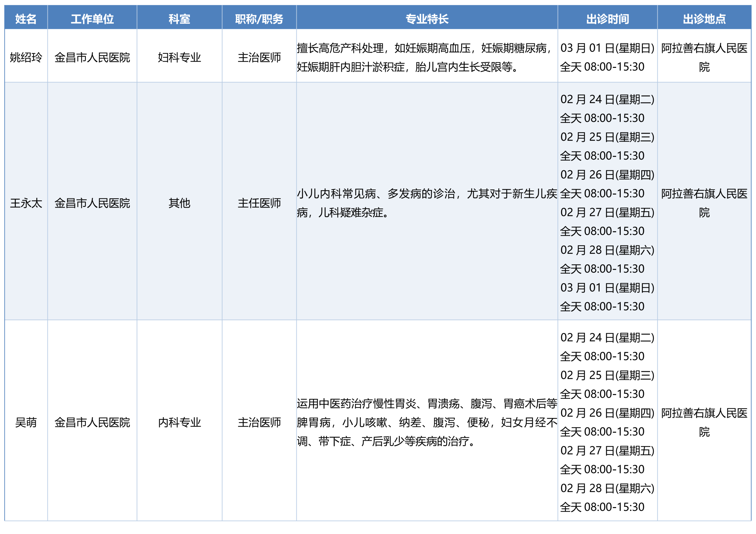Click 吴萌's 02月28日(星期六) schedule entry

click(x=607, y=488)
